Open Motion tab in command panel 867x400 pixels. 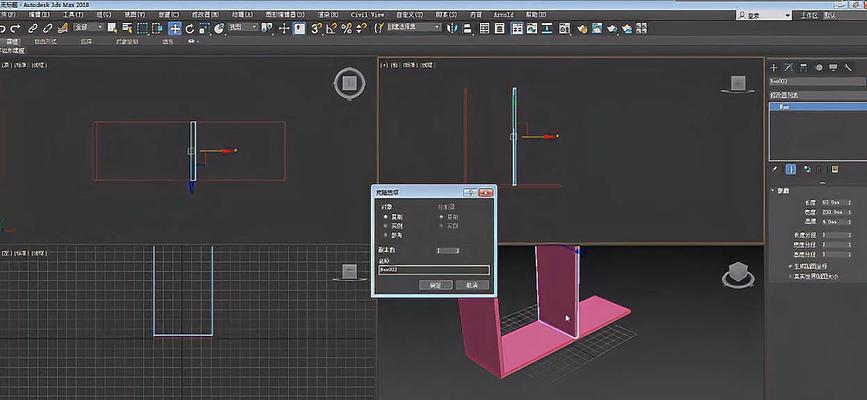tap(819, 67)
